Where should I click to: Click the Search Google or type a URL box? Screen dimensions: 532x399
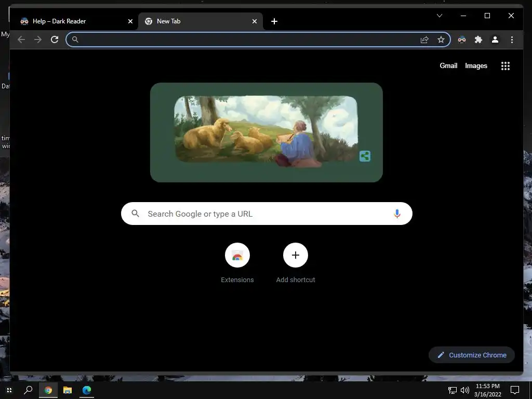pos(267,214)
